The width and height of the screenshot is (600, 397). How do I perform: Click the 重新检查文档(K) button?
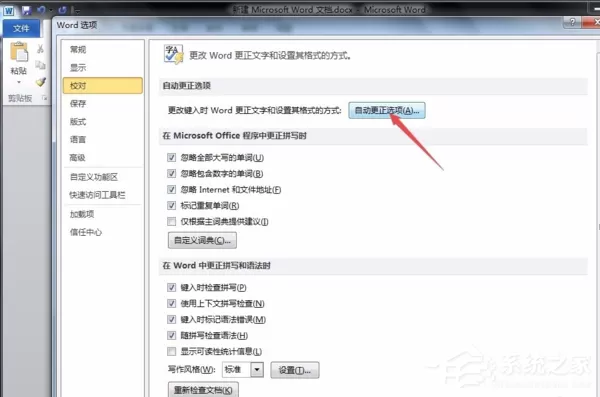(x=203, y=390)
